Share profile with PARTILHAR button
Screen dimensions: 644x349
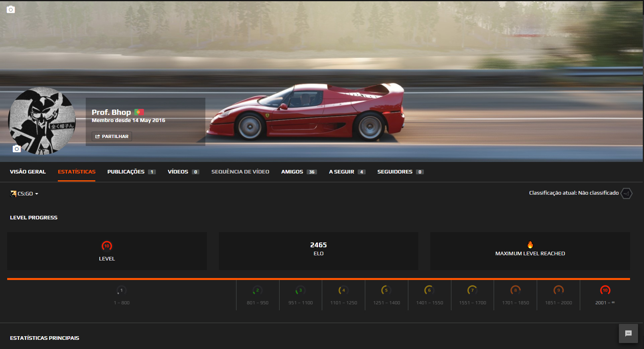(112, 136)
